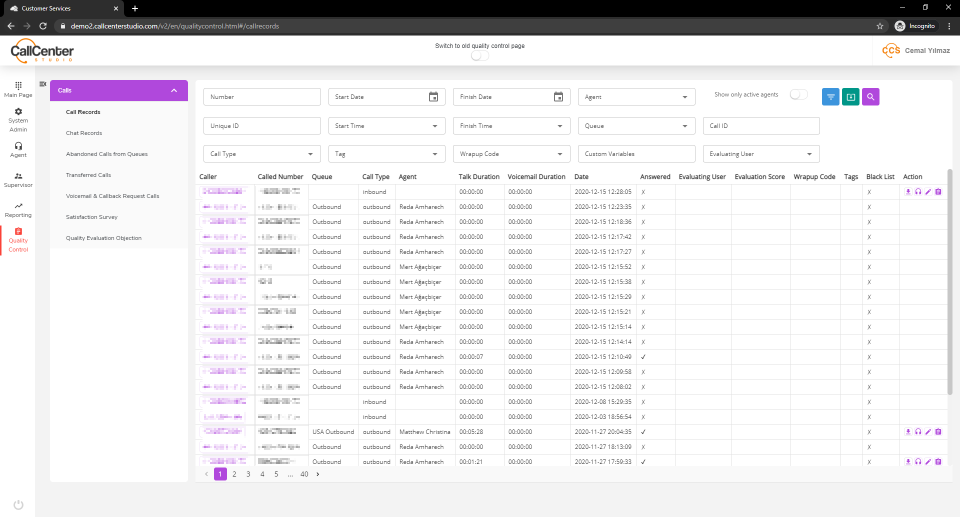Screen dimensions: 960x517
Task: Click the browser address bar URL
Action: coord(174,26)
